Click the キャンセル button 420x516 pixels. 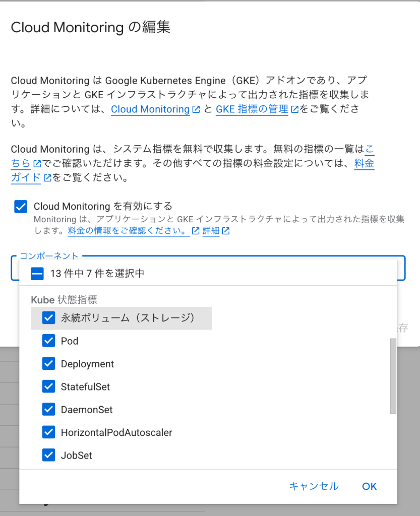(x=314, y=486)
